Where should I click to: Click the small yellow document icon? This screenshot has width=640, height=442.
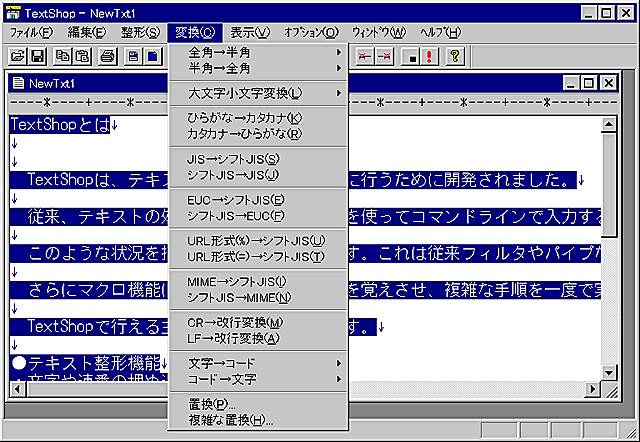[x=133, y=56]
